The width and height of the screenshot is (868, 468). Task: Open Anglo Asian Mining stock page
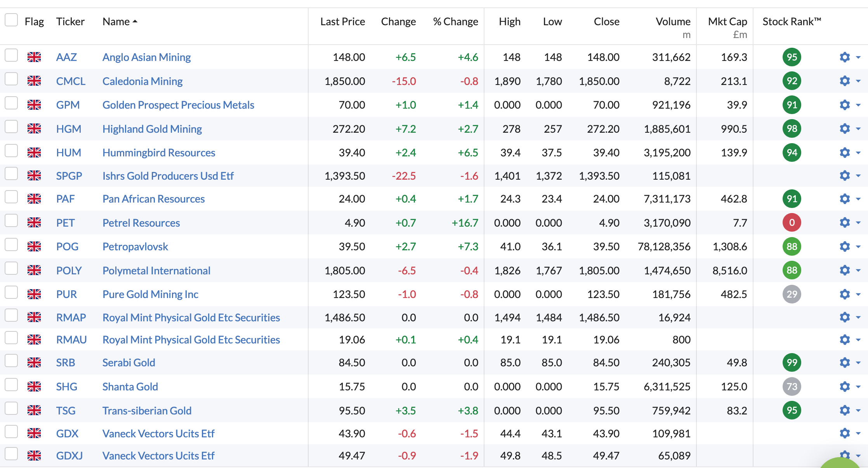pos(146,57)
